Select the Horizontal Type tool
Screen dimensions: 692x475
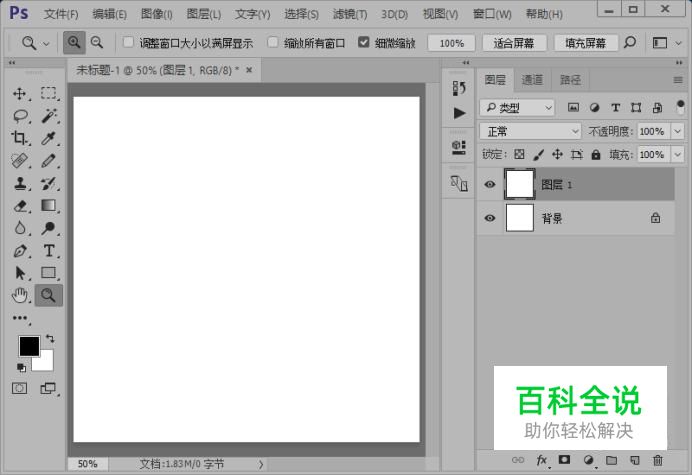coord(49,251)
